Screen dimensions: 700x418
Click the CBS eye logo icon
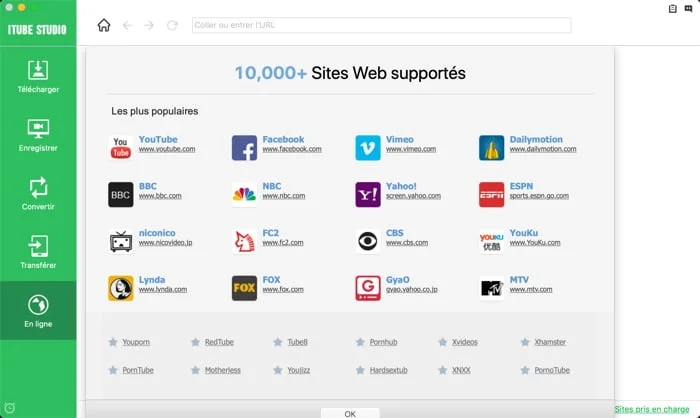tap(368, 242)
